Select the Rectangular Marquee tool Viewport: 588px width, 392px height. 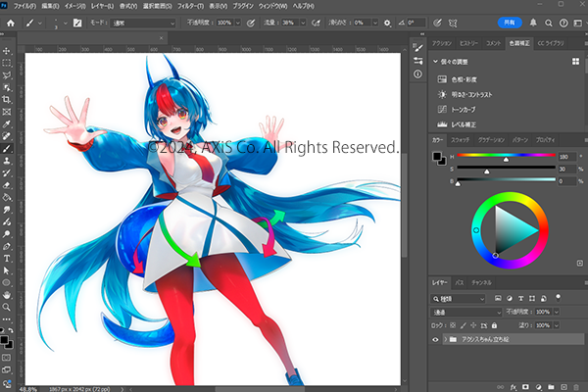click(7, 63)
